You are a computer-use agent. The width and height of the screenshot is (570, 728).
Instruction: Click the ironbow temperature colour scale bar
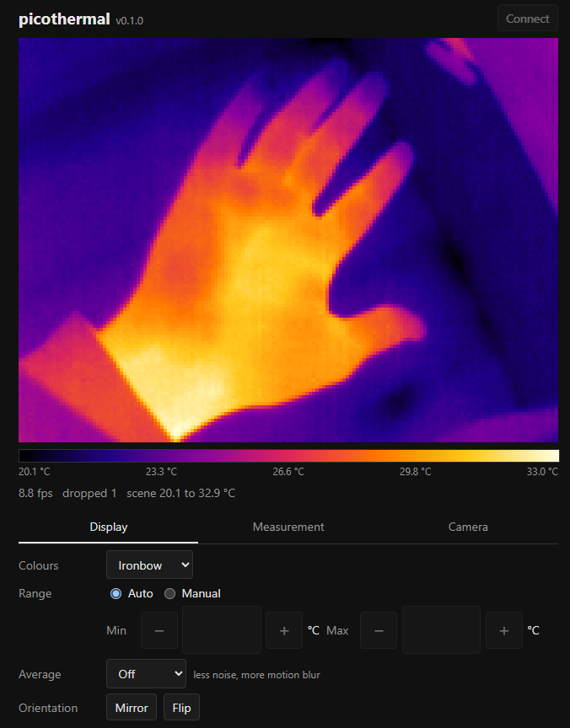[288, 456]
